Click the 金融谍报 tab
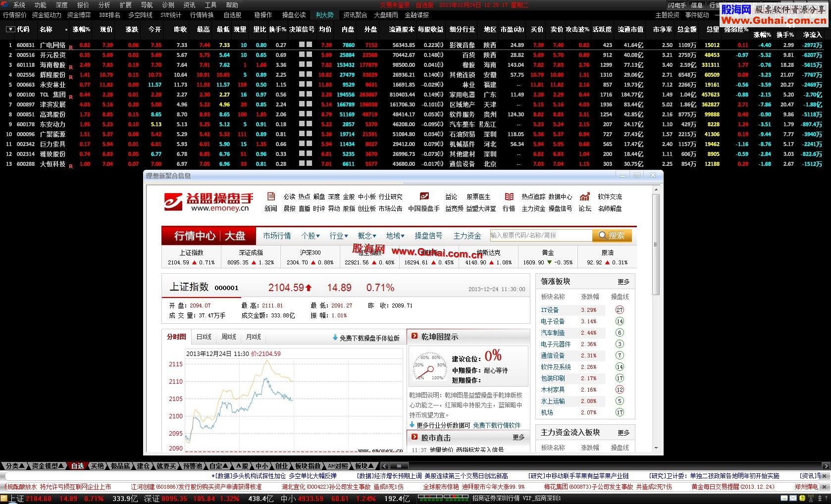The height and width of the screenshot is (504, 831). click(x=416, y=15)
